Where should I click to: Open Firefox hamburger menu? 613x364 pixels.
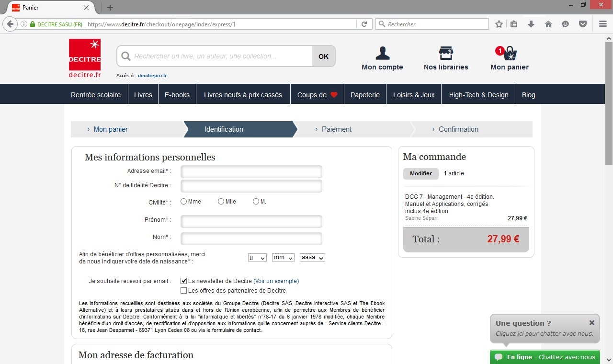(x=603, y=24)
